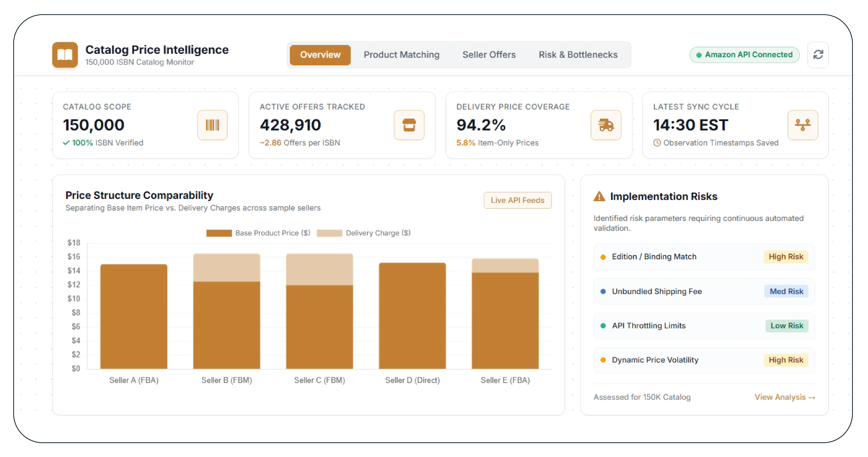The height and width of the screenshot is (457, 868).
Task: Toggle the Base Product Price legend swatch
Action: pyautogui.click(x=219, y=233)
